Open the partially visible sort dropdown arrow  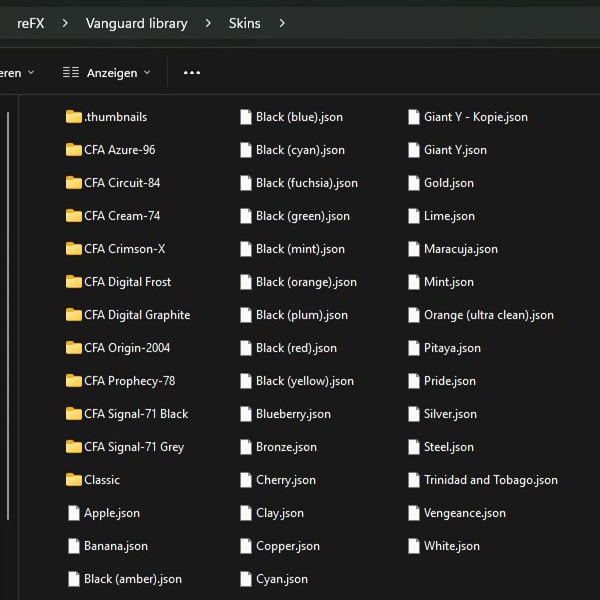pos(31,72)
